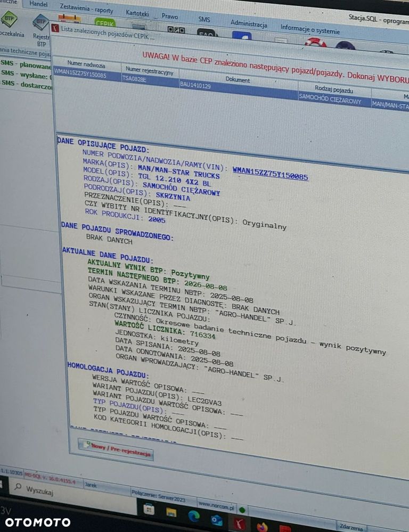Image resolution: width=409 pixels, height=532 pixels.
Task: Click the SMS - wysłane entry
Action: [x=26, y=75]
